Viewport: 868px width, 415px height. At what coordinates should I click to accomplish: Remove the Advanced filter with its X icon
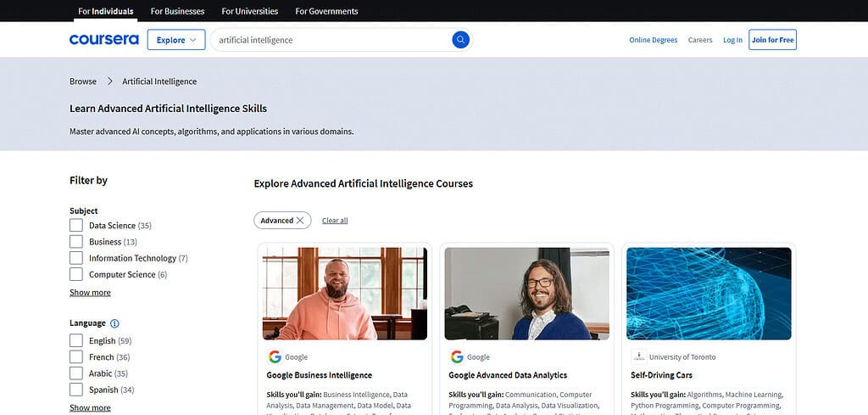click(300, 221)
